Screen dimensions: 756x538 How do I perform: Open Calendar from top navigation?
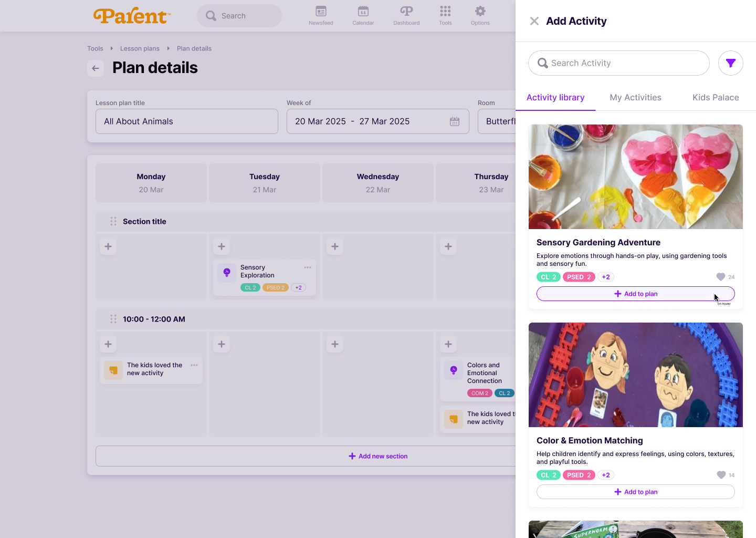pos(363,16)
